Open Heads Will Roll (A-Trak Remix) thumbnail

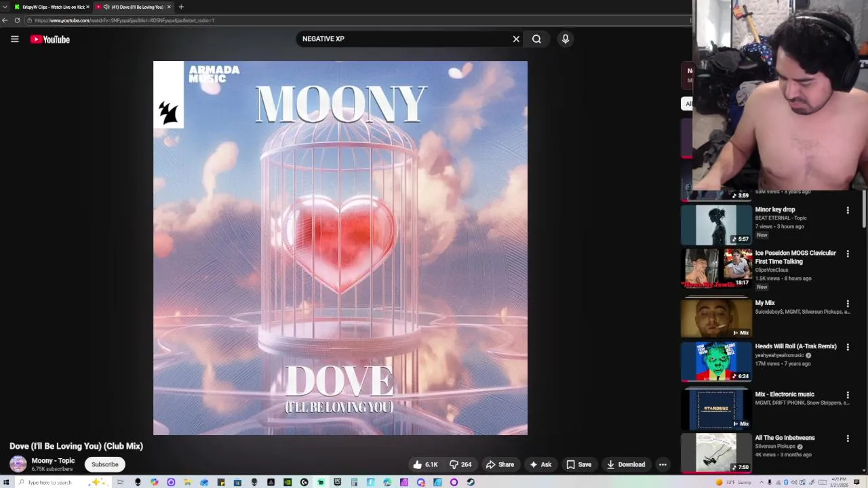(x=717, y=362)
